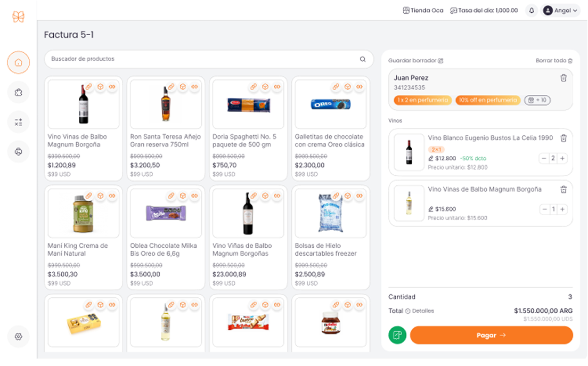Click Borrar todo link
Viewport: 588px width, 366px height.
pos(554,61)
